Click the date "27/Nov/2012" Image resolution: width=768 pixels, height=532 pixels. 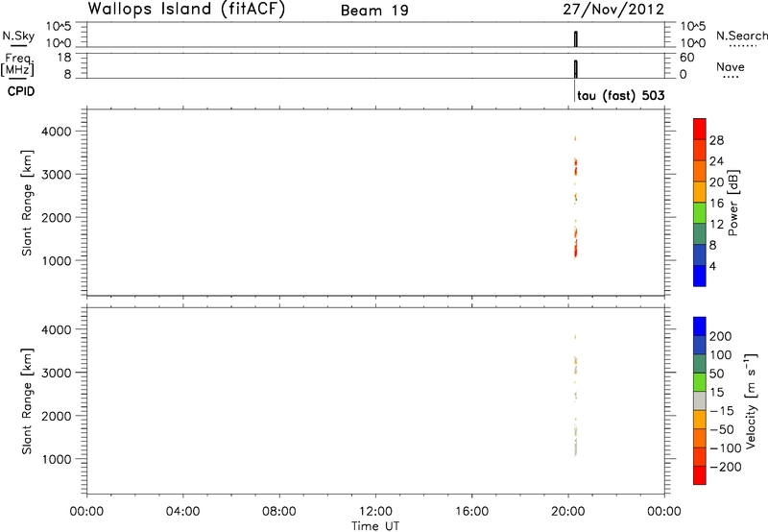pos(613,10)
